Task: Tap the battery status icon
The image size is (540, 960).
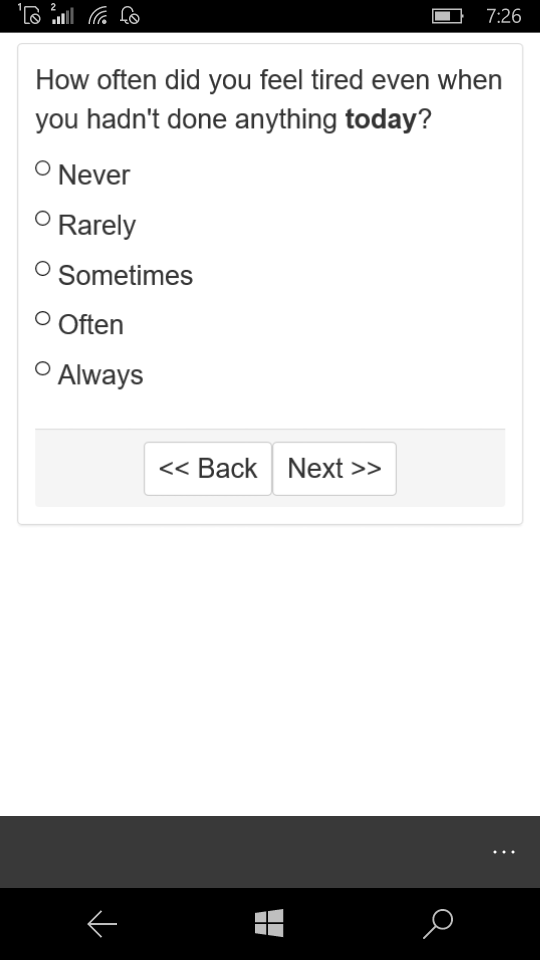Action: pos(448,16)
